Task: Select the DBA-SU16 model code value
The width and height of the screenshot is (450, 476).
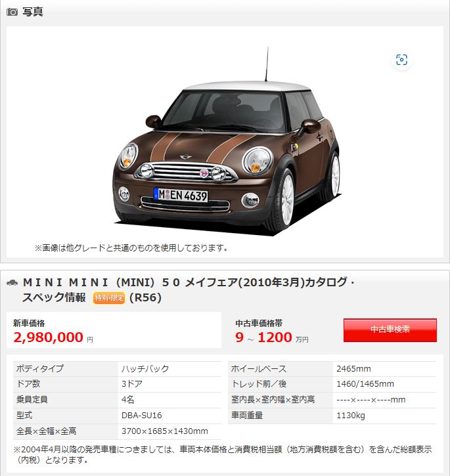Action: pyautogui.click(x=142, y=415)
